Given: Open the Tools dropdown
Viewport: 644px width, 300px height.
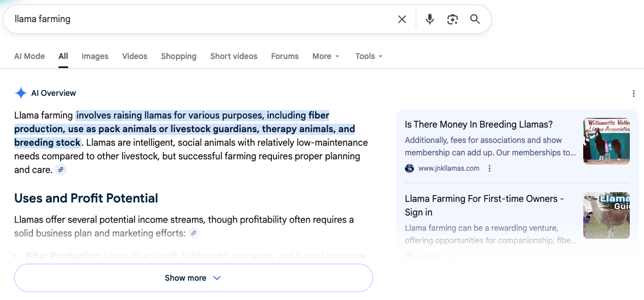Looking at the screenshot, I should (x=369, y=56).
